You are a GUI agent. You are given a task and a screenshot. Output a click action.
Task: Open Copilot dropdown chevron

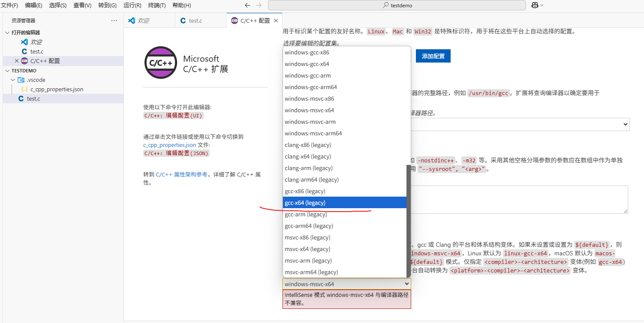tap(542, 5)
